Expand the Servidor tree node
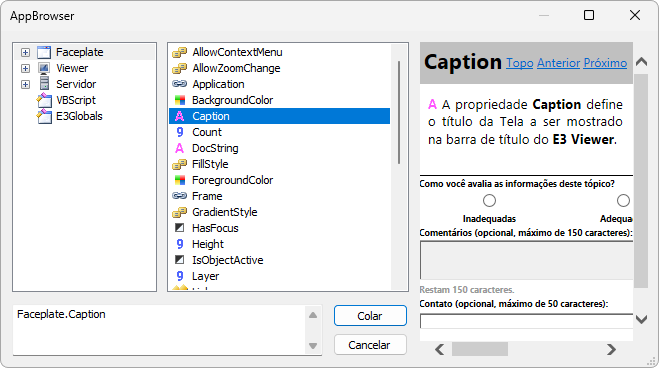The width and height of the screenshot is (659, 368). point(26,84)
